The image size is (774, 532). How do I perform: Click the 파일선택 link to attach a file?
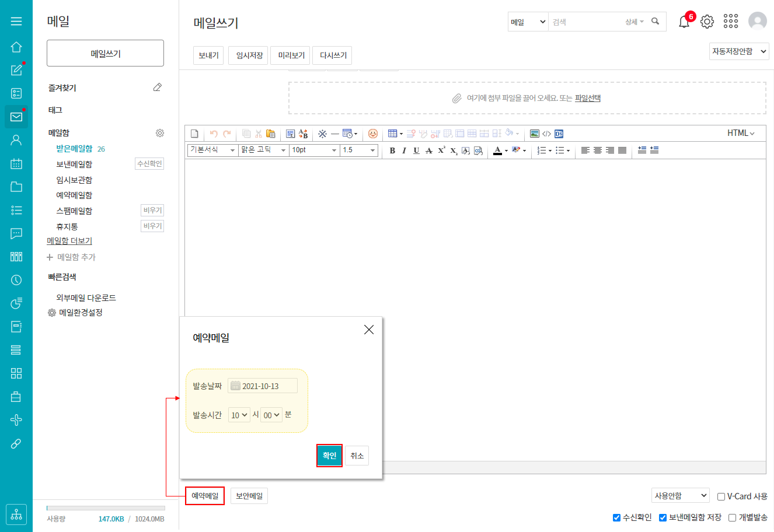(x=587, y=98)
